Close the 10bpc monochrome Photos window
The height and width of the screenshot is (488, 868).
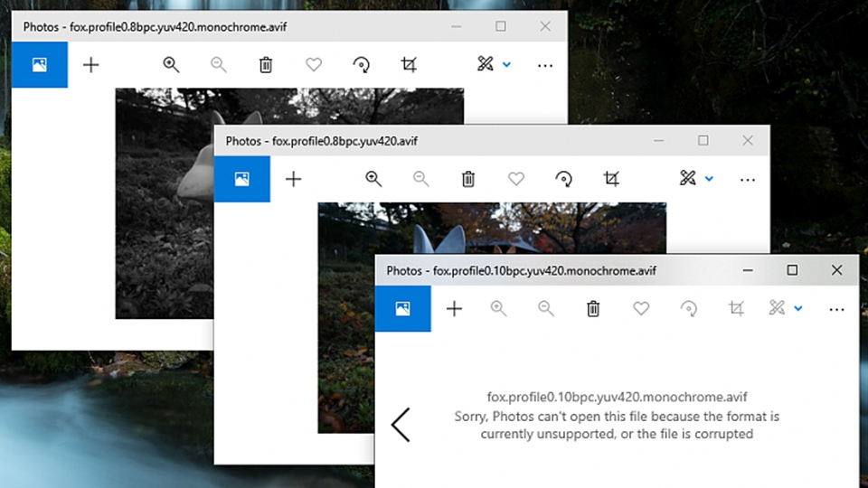tap(837, 270)
